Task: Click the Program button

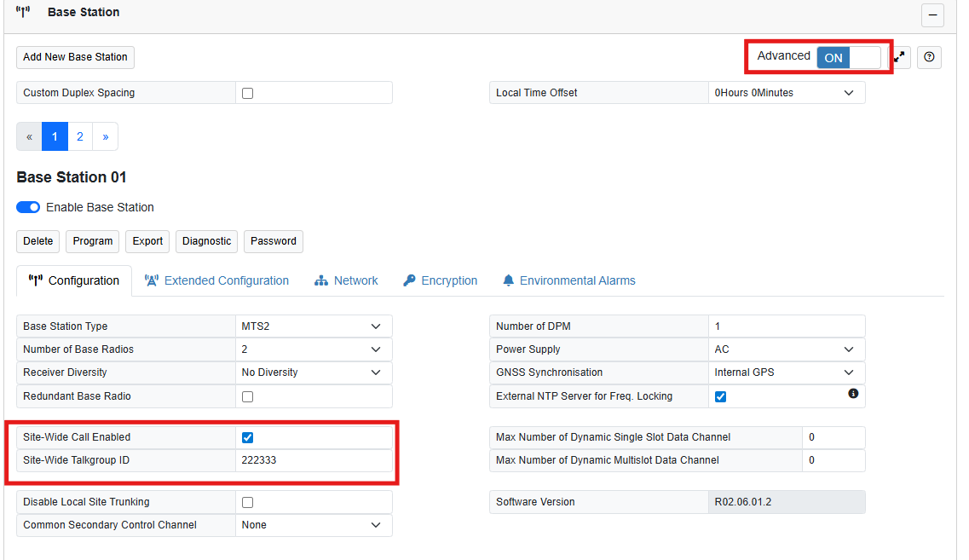Action: point(93,241)
